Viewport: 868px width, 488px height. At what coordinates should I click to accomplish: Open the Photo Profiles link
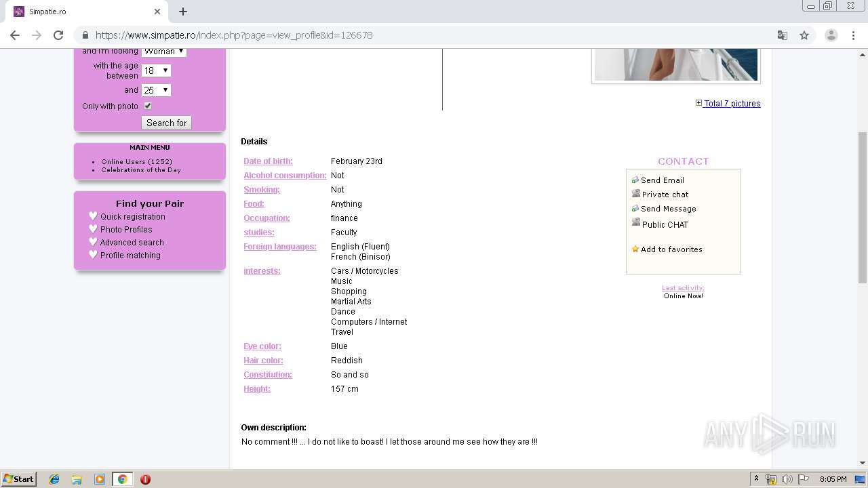tap(126, 229)
